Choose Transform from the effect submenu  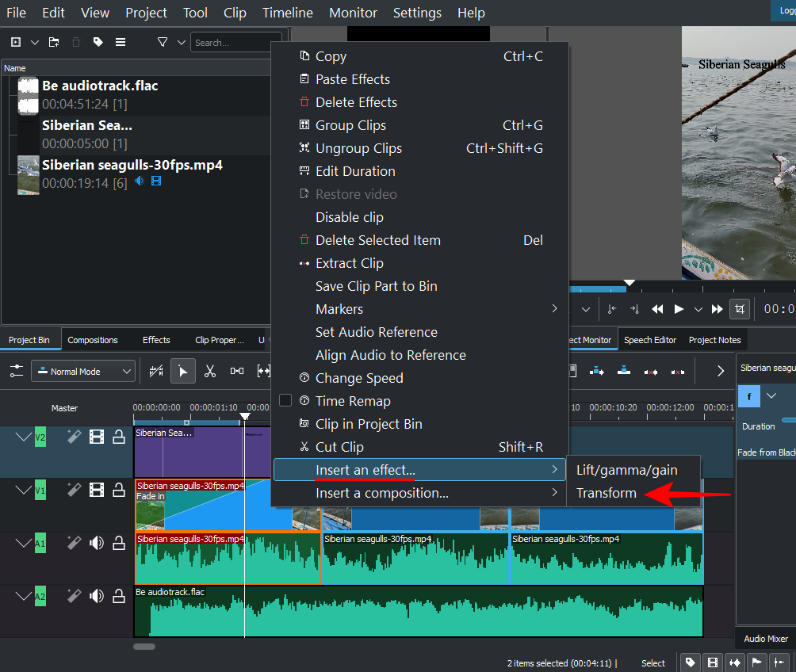point(607,493)
